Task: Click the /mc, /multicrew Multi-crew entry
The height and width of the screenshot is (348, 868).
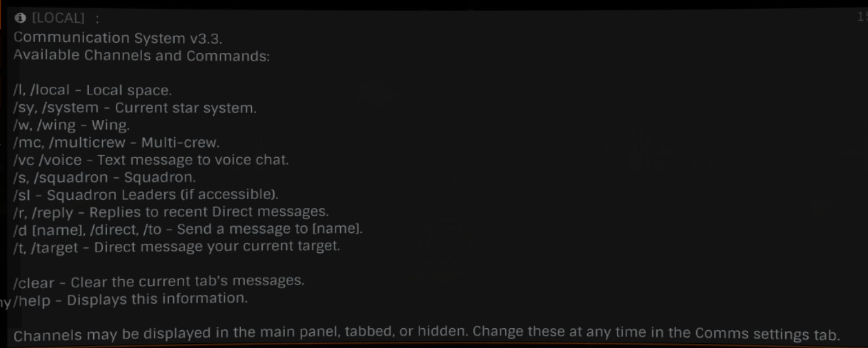Action: [x=116, y=143]
